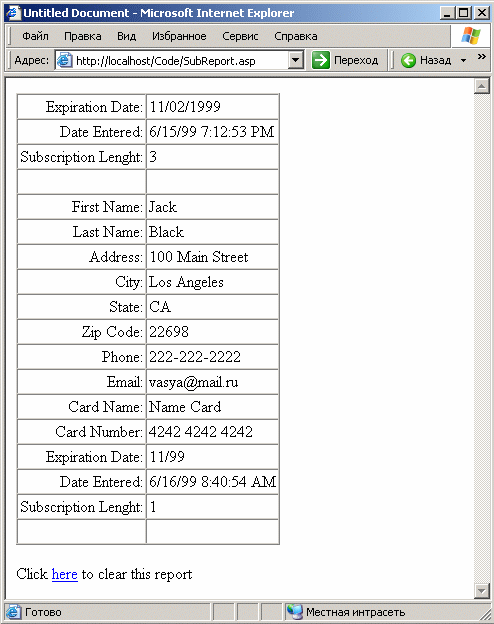Click the URL text in the address field
Screen dimensions: 494x624
click(x=166, y=61)
